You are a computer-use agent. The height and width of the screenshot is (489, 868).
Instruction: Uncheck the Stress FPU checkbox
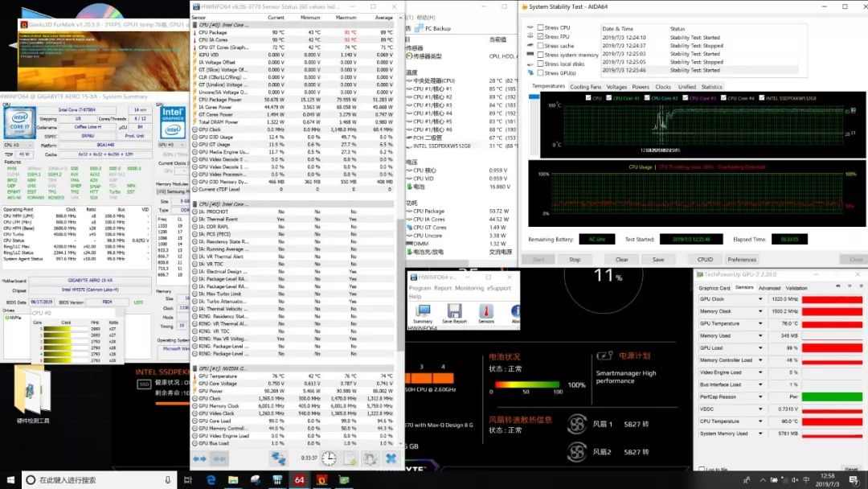point(540,37)
